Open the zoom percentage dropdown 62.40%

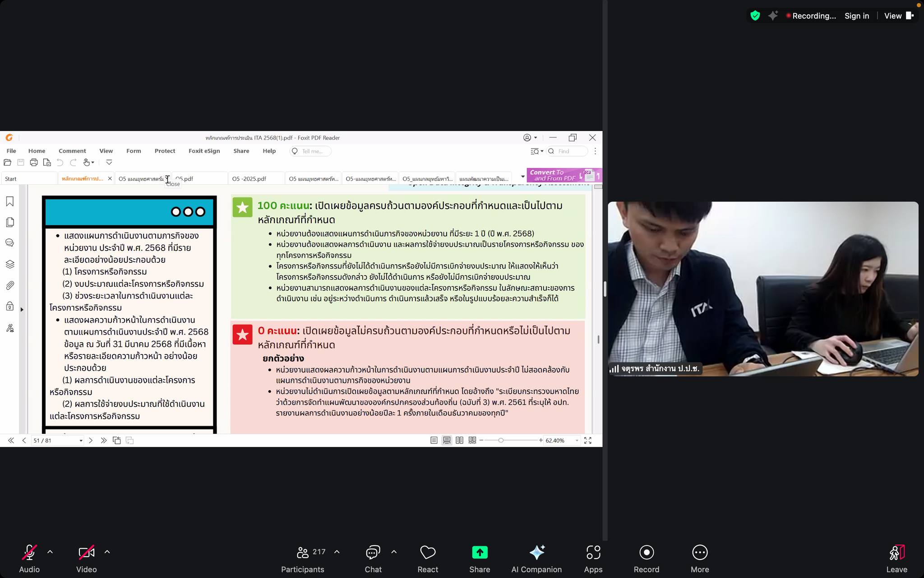pos(577,441)
